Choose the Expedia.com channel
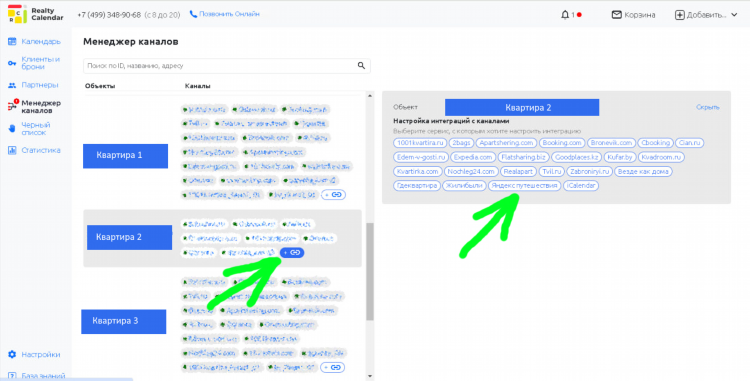750x381 pixels. pyautogui.click(x=473, y=157)
